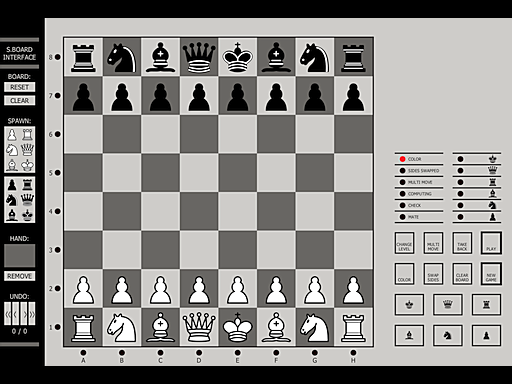
Task: Click the knight piece-select button
Action: (x=448, y=335)
